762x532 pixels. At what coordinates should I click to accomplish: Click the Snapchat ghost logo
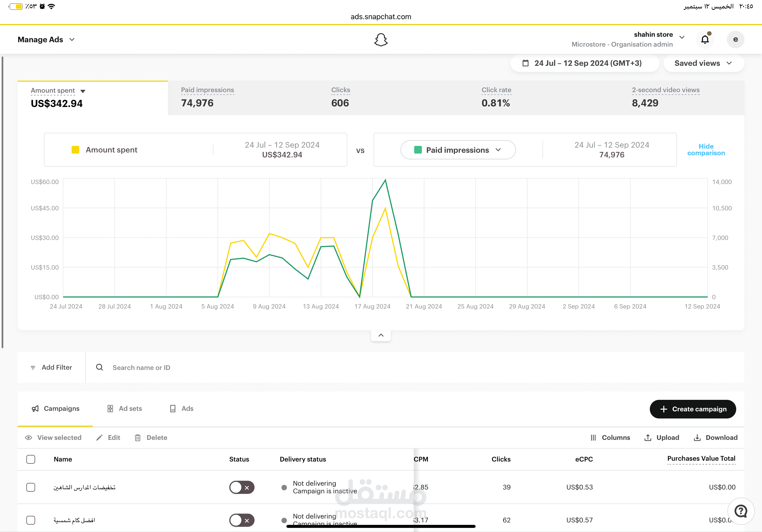381,40
